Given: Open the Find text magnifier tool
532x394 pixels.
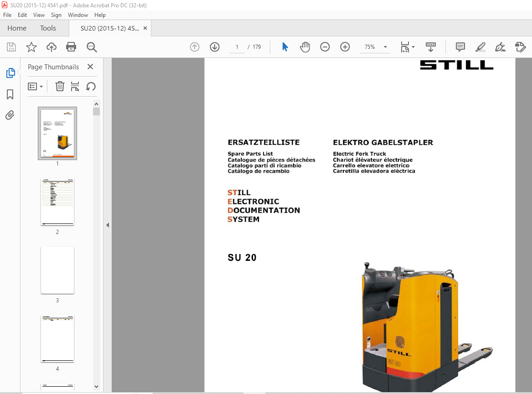Looking at the screenshot, I should click(92, 47).
